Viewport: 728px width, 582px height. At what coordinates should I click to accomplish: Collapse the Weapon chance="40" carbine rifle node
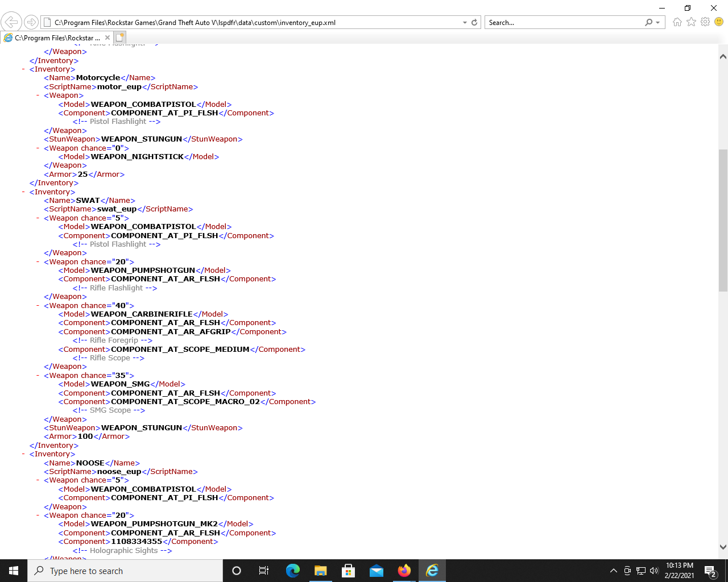[38, 305]
